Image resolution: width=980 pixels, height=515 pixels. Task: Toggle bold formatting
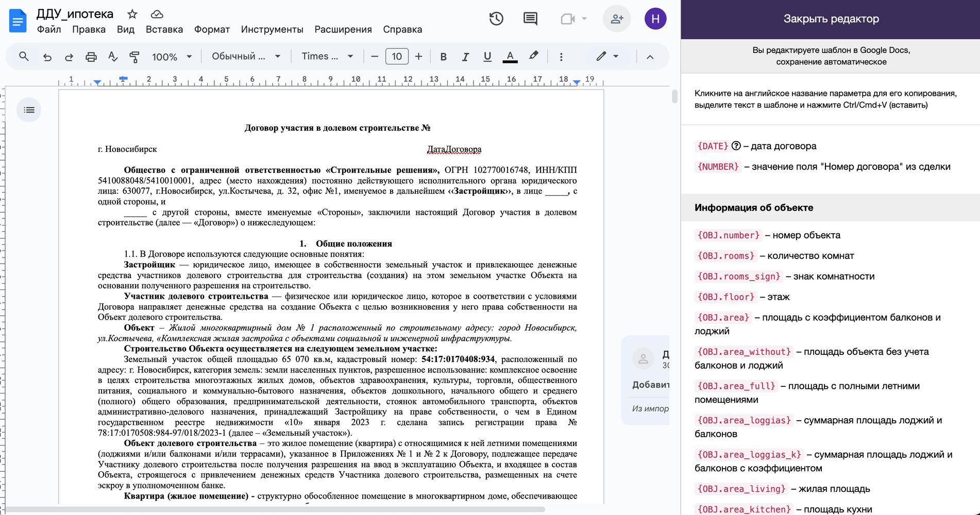tap(443, 57)
